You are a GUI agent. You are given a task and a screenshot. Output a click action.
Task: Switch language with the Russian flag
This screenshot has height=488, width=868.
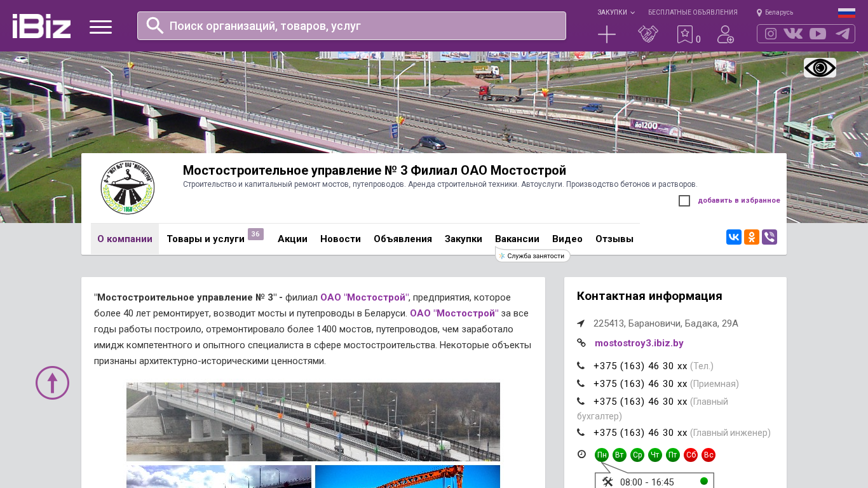click(x=846, y=13)
